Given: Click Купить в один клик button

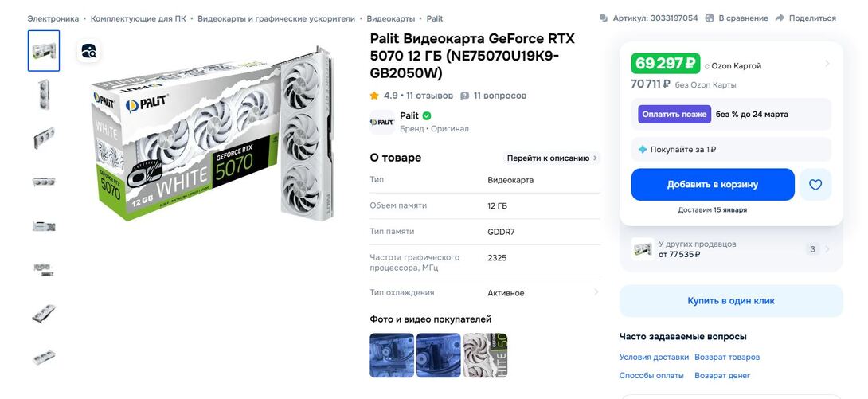Looking at the screenshot, I should coord(731,301).
